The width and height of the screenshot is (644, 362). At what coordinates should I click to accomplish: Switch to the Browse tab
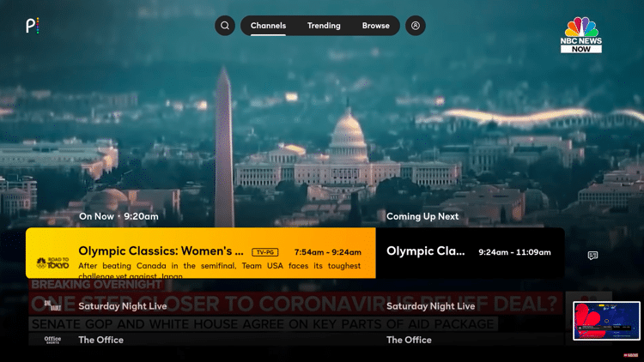[375, 26]
